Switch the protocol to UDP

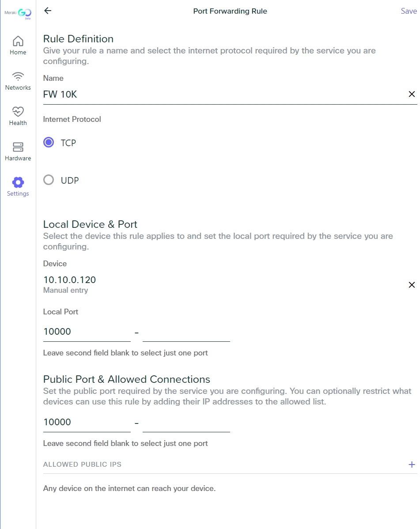pyautogui.click(x=49, y=180)
